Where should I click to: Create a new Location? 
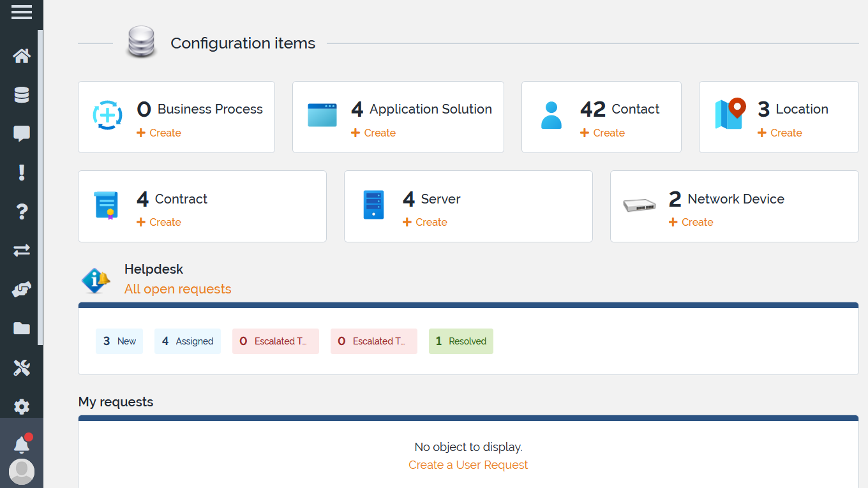pos(779,133)
